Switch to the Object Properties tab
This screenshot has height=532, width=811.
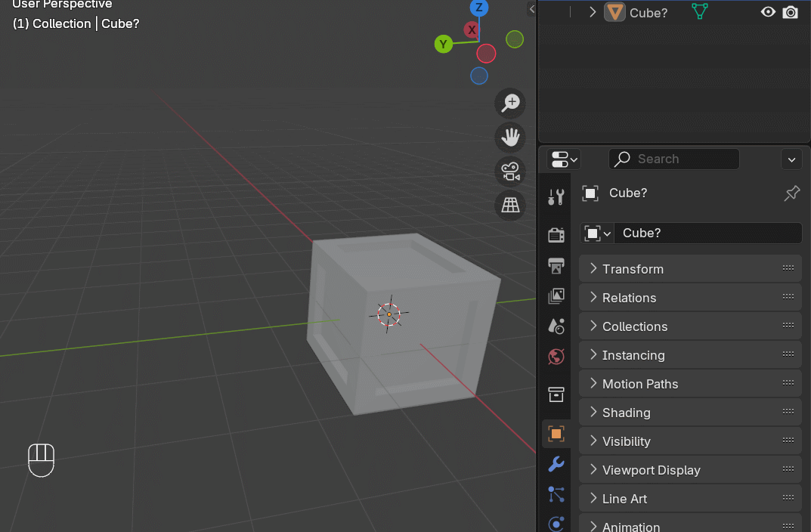point(556,434)
